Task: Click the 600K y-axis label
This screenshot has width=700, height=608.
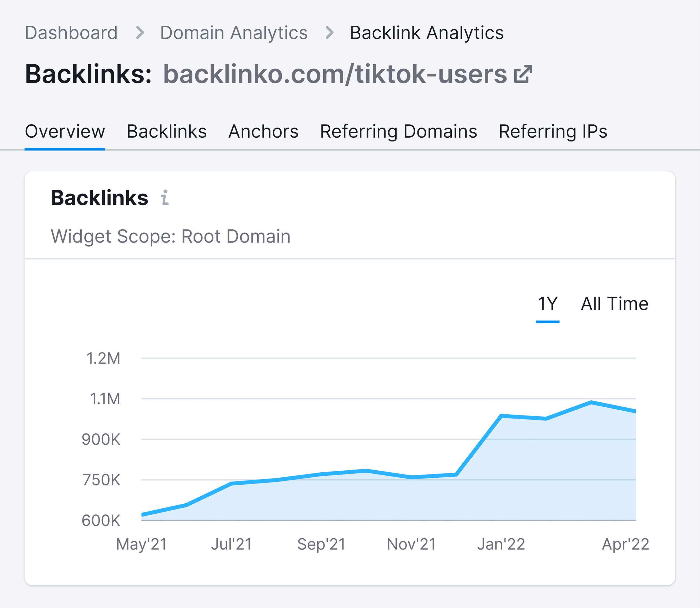Action: [101, 521]
